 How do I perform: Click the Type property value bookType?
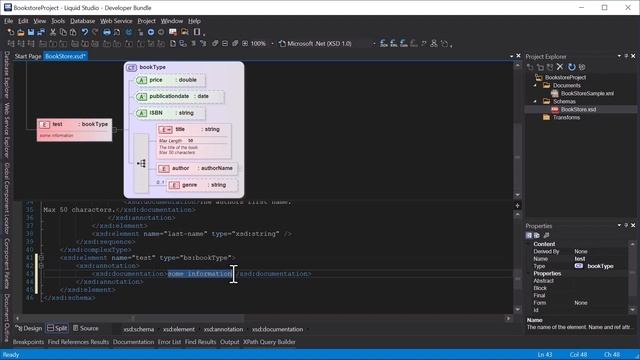[600, 266]
